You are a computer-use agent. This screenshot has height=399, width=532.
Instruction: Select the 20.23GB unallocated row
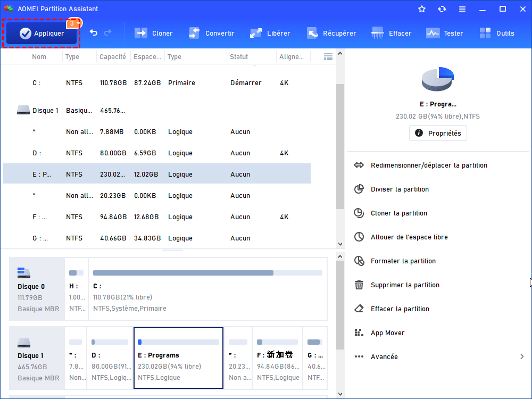(157, 195)
